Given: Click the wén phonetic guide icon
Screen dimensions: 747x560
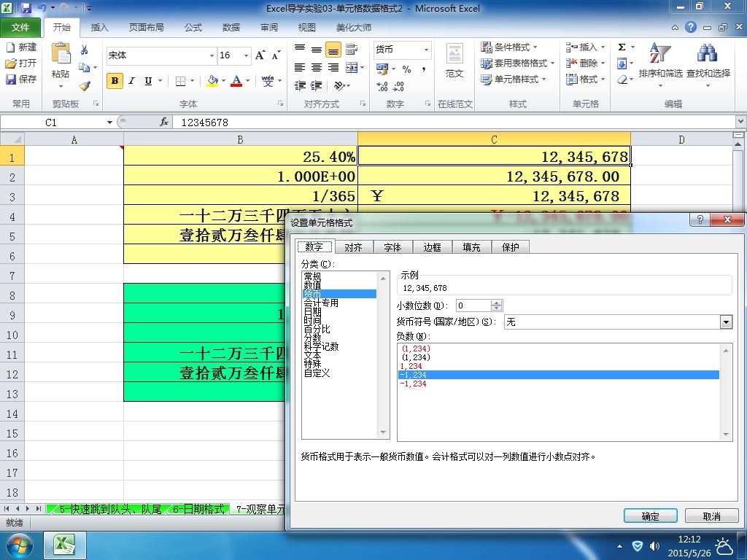Looking at the screenshot, I should click(x=268, y=81).
